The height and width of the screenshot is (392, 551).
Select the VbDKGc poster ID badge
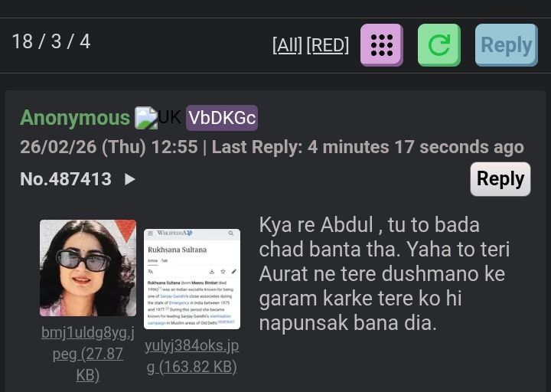(222, 118)
